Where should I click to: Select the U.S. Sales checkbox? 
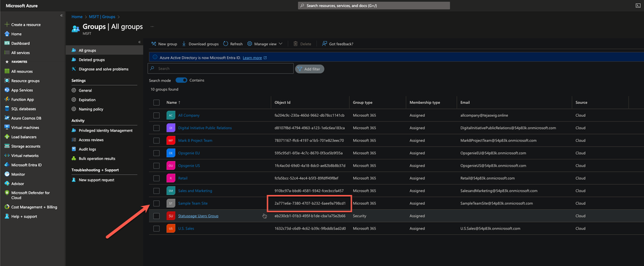click(156, 228)
